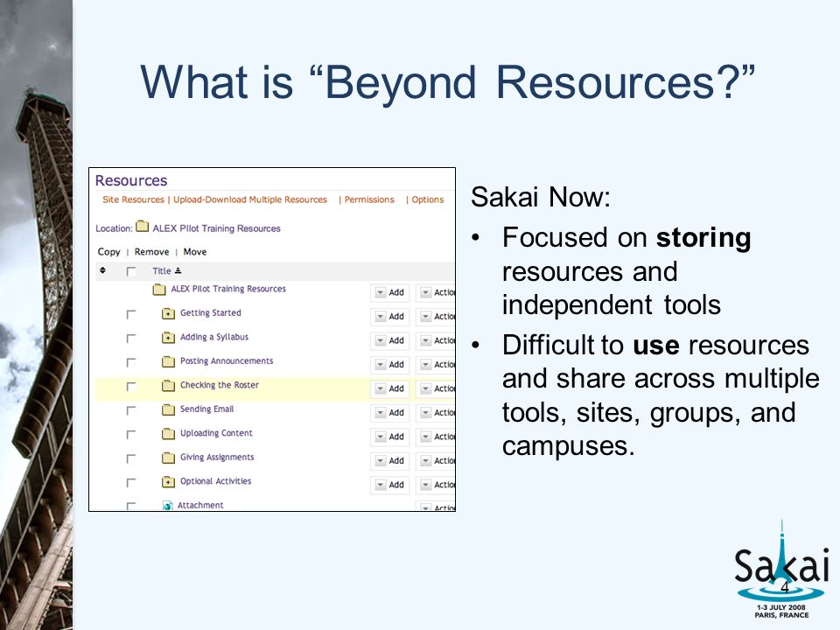Click the Copy action
840x630 pixels.
108,252
